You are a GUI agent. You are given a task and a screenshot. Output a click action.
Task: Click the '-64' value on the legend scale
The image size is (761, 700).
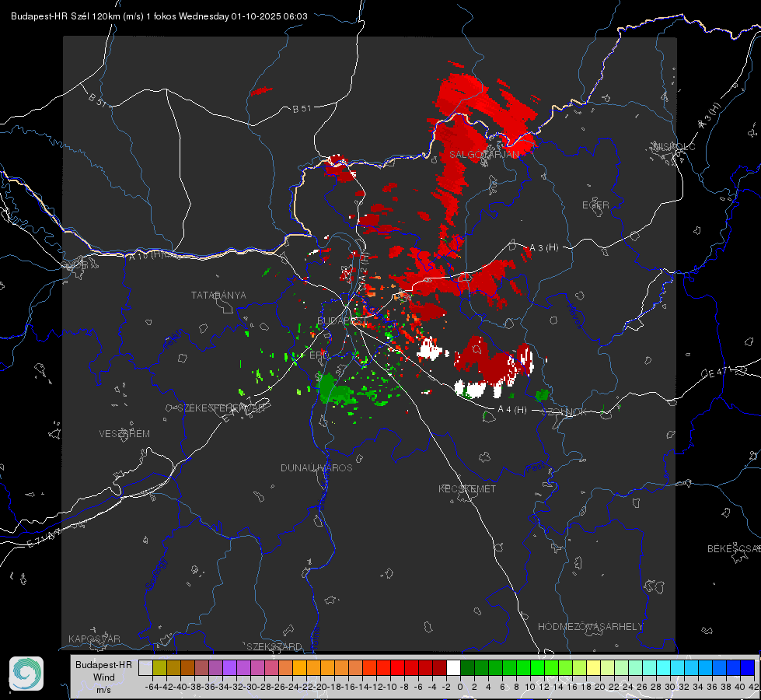pos(152,687)
